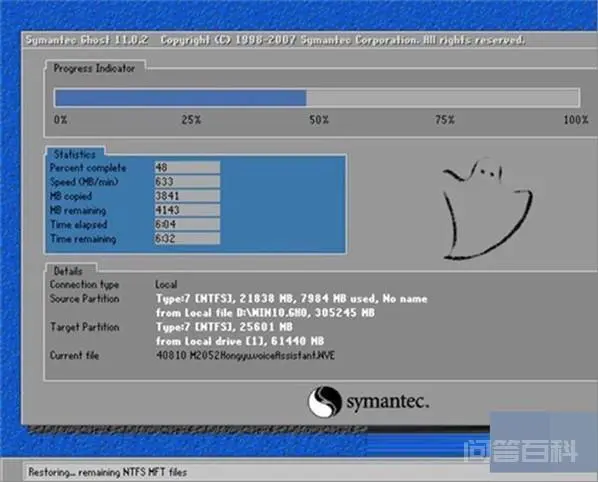Click the Source Partition label
598x482 pixels.
84,299
